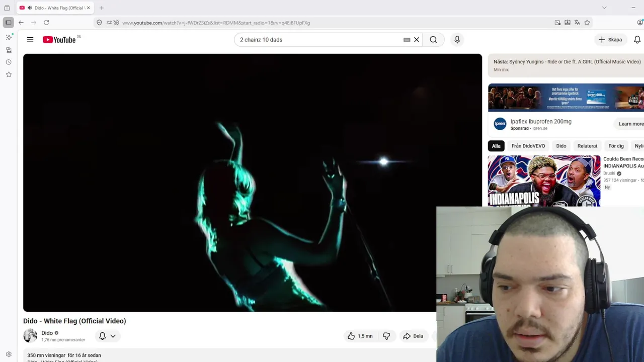Select the För dig filter chip
The width and height of the screenshot is (644, 362).
[x=616, y=146]
